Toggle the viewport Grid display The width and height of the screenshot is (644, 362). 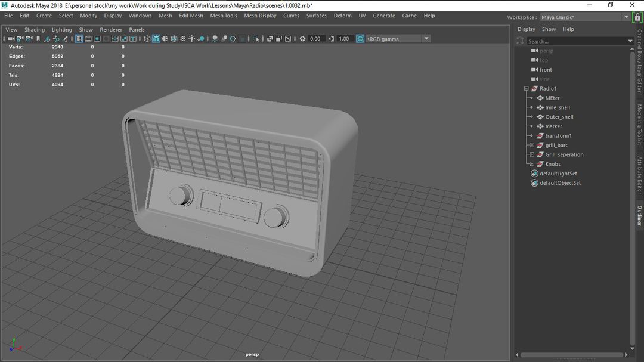point(79,39)
